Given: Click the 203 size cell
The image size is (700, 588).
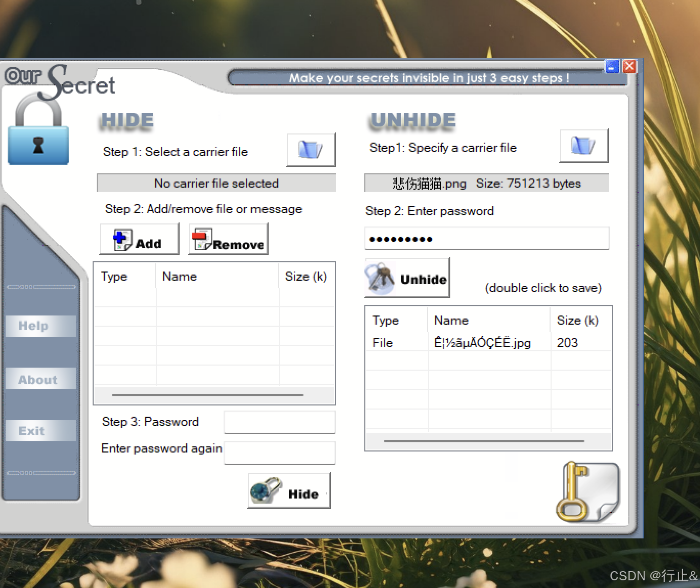Looking at the screenshot, I should (567, 343).
